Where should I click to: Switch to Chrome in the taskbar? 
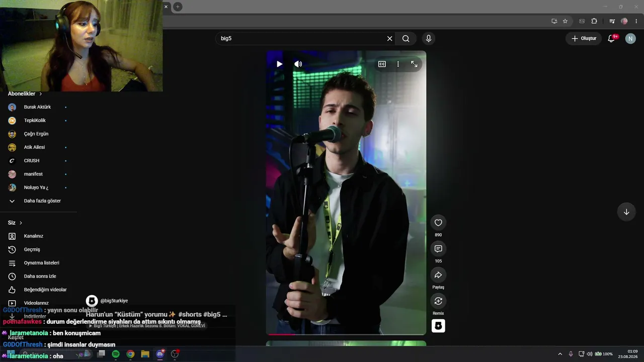pyautogui.click(x=130, y=354)
